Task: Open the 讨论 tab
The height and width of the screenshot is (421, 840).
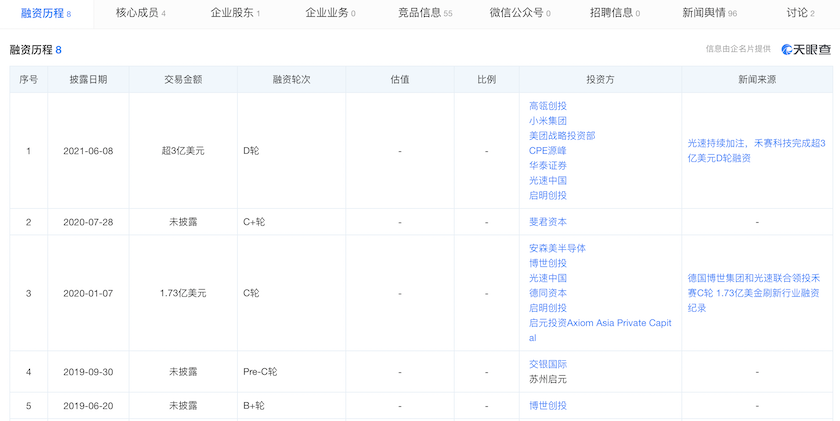Action: pos(800,13)
